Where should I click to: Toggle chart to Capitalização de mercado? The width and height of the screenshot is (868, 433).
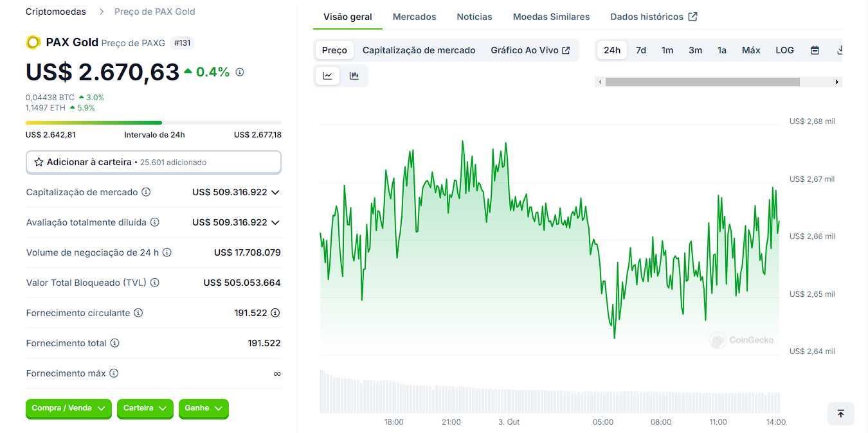pos(419,49)
